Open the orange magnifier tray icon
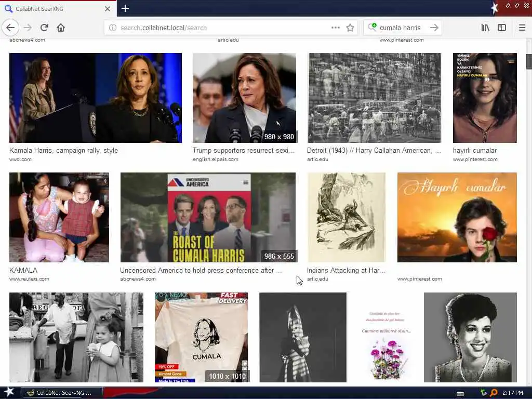 (x=494, y=393)
